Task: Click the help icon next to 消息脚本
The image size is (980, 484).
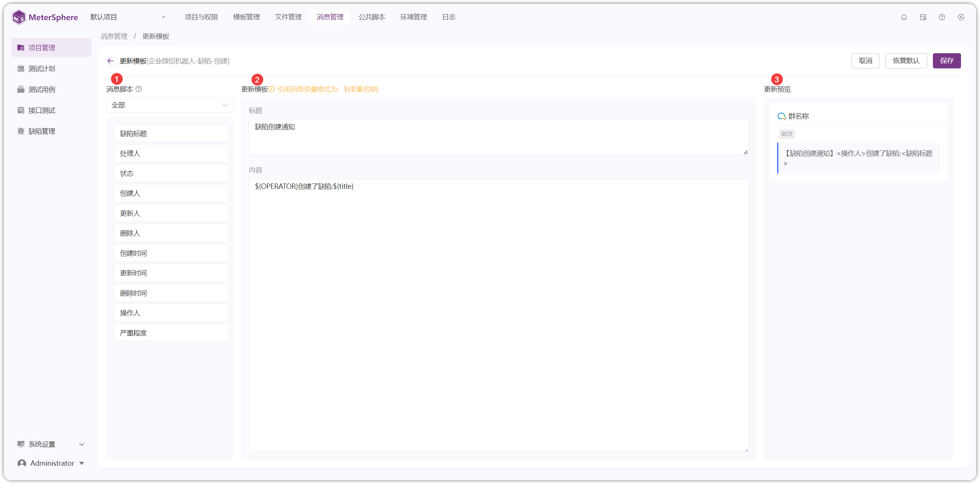Action: tap(139, 89)
